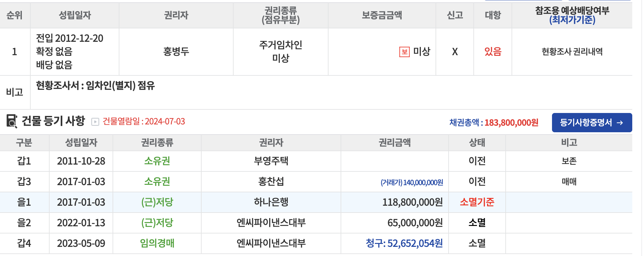Click the 건물 등기 사항 heading
Viewport: 644px width, 256px height.
point(53,121)
